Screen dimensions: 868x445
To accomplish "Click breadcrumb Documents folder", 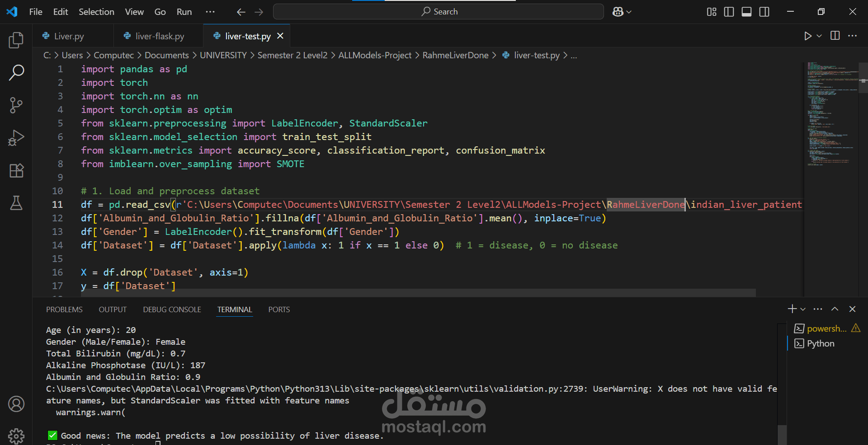I will pyautogui.click(x=167, y=55).
